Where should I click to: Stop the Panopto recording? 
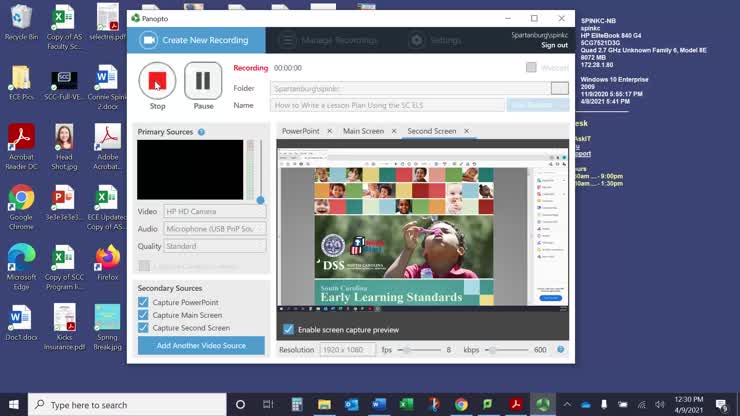(157, 80)
